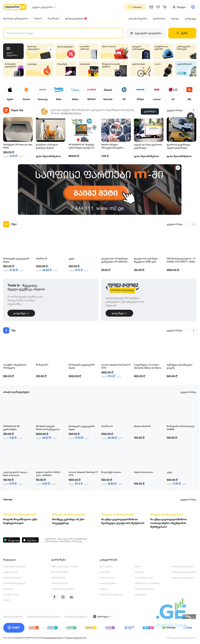This screenshot has height=644, width=200.
Task: Expand the ყველა კატეგორია dropdown in header
Action: pos(44,7)
